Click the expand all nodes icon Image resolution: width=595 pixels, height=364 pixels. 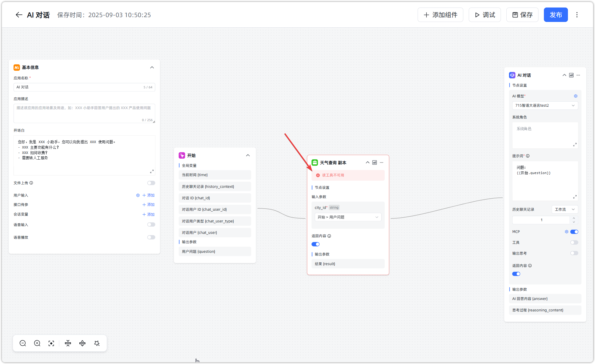point(82,343)
